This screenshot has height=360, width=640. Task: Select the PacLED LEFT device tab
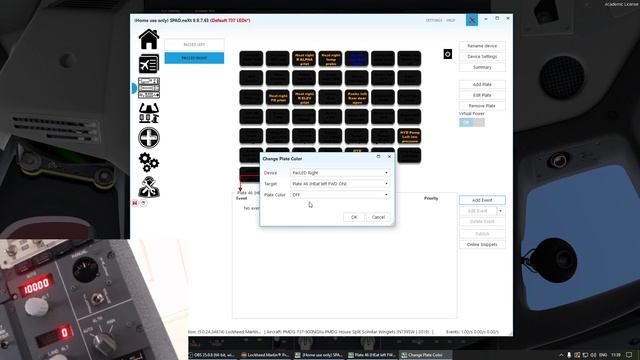coord(194,44)
